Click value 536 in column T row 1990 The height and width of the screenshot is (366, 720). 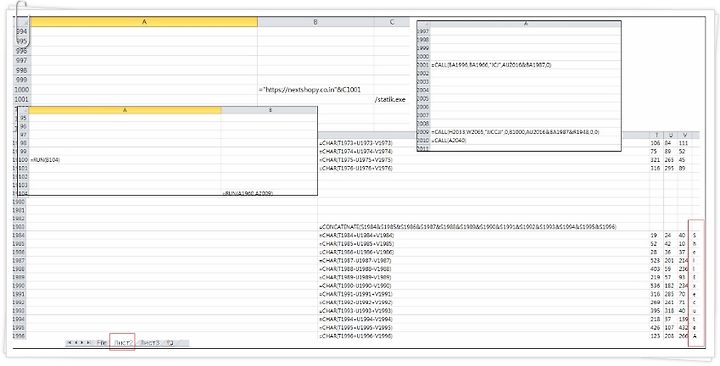(x=656, y=286)
